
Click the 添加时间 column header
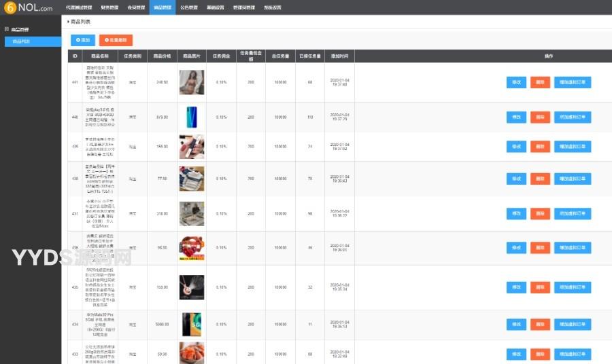click(339, 56)
